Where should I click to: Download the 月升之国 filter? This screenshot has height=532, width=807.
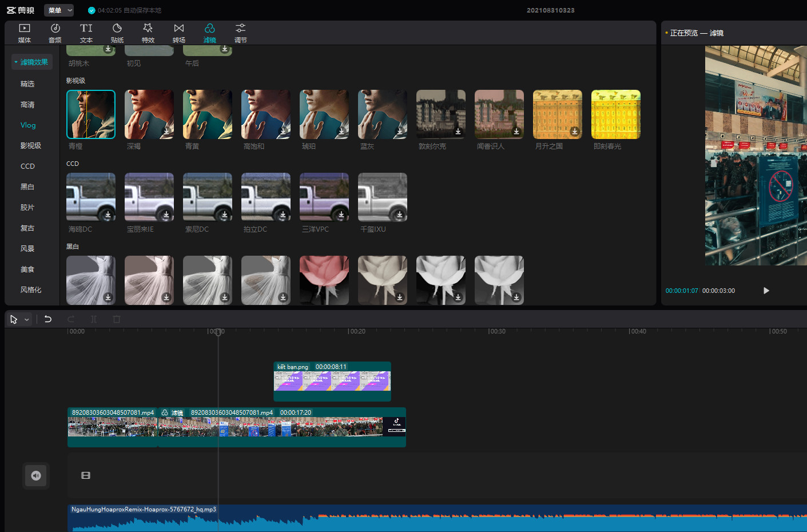point(575,131)
